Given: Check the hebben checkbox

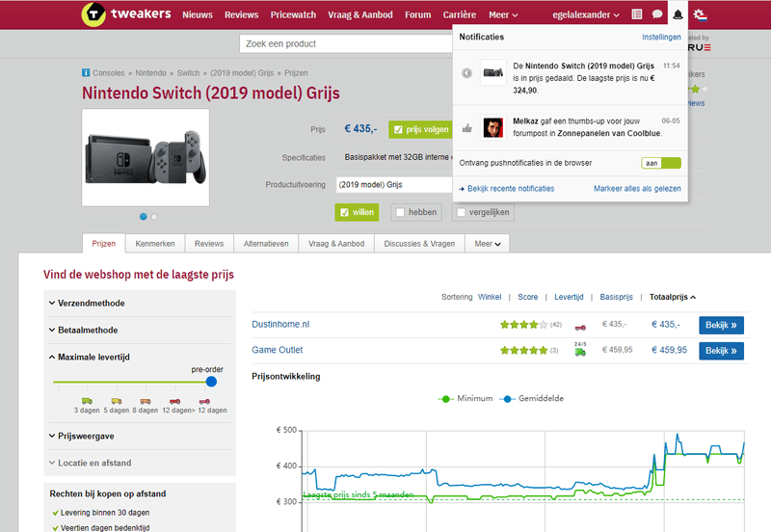Looking at the screenshot, I should 416,212.
